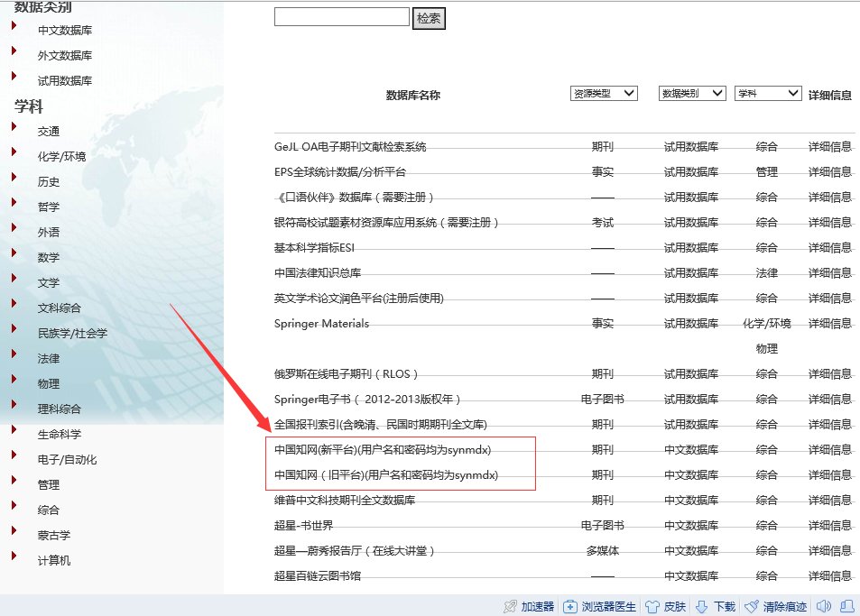This screenshot has height=616, width=860.
Task: Open 中国法律知识总库 link
Action: coord(318,272)
